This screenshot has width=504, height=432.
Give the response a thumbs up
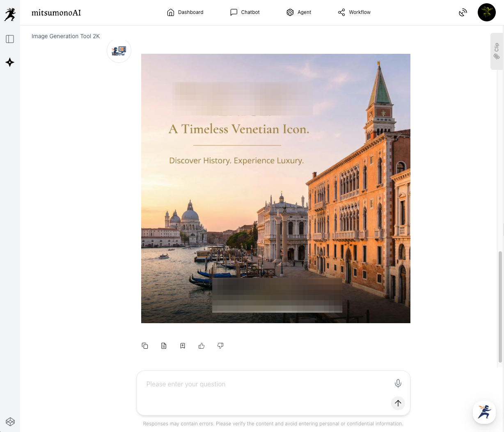click(202, 346)
